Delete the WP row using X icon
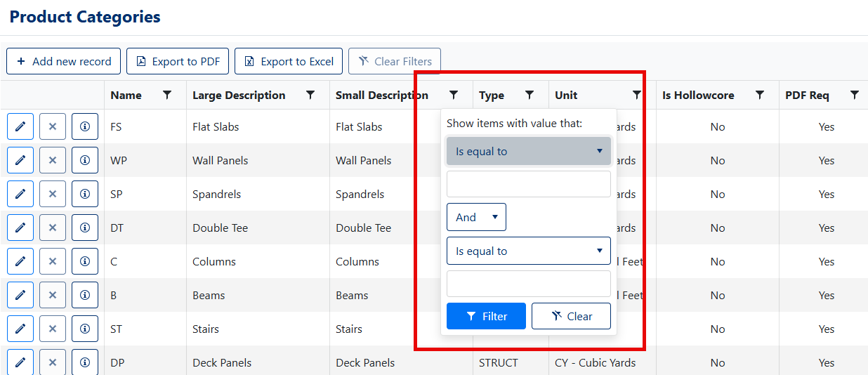The width and height of the screenshot is (868, 375). tap(53, 160)
